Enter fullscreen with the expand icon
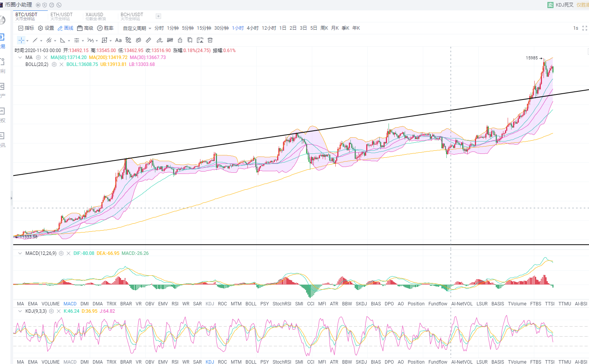This screenshot has width=589, height=364. (x=584, y=28)
